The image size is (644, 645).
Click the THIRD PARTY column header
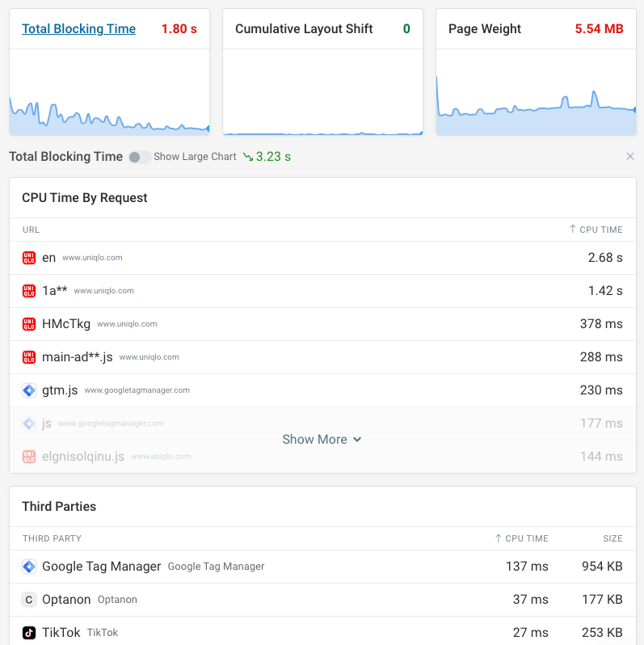(x=52, y=538)
